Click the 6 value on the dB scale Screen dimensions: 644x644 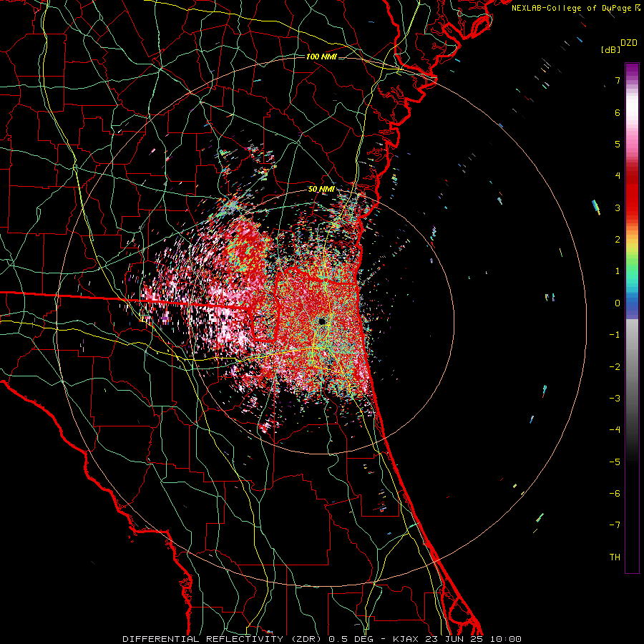coord(618,112)
